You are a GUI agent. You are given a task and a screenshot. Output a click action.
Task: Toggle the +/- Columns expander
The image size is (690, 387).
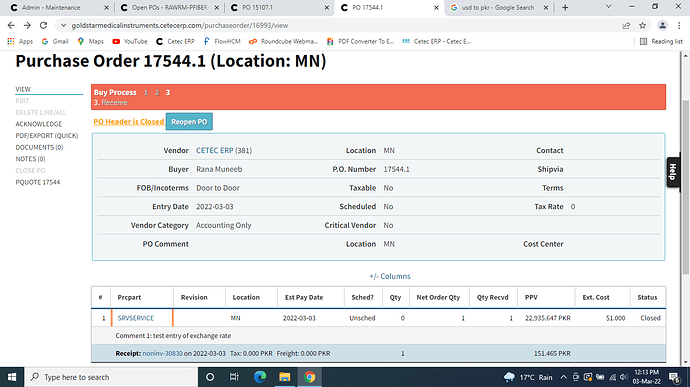point(390,276)
